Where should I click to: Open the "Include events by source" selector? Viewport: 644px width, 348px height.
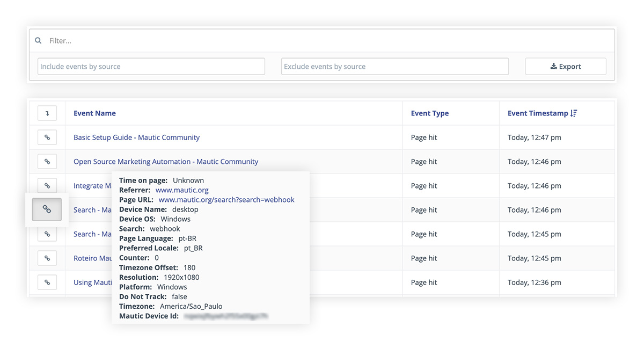(x=150, y=66)
